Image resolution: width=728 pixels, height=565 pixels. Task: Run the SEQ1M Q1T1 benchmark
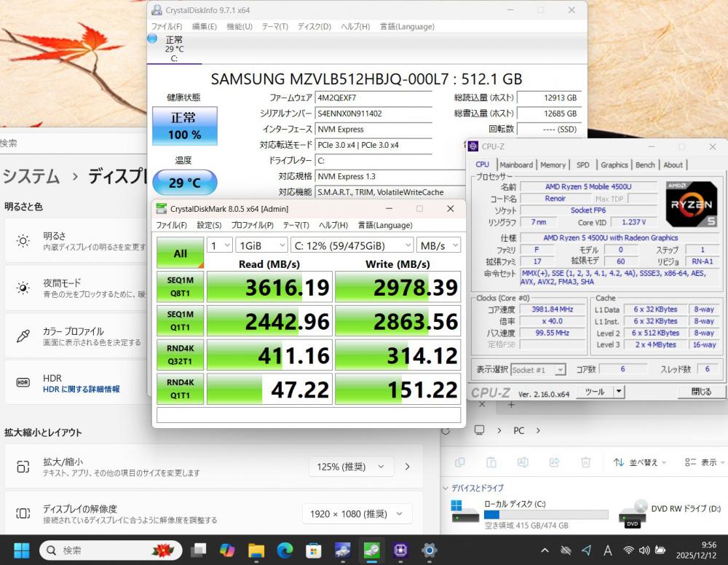click(x=180, y=321)
